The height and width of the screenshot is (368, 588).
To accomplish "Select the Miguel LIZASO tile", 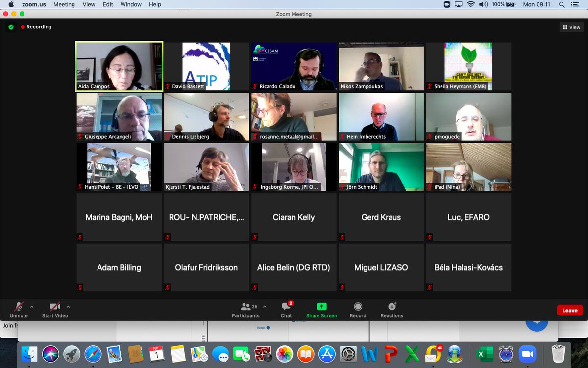I will [x=381, y=267].
